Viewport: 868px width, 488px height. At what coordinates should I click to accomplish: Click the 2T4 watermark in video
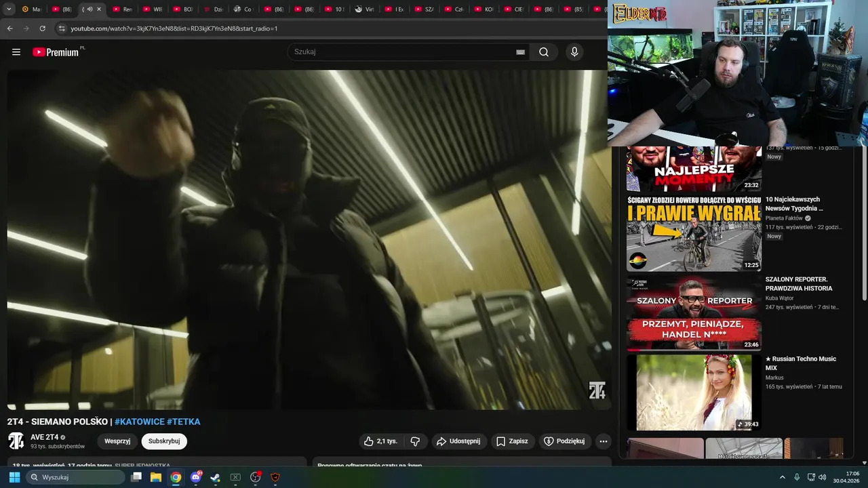597,390
